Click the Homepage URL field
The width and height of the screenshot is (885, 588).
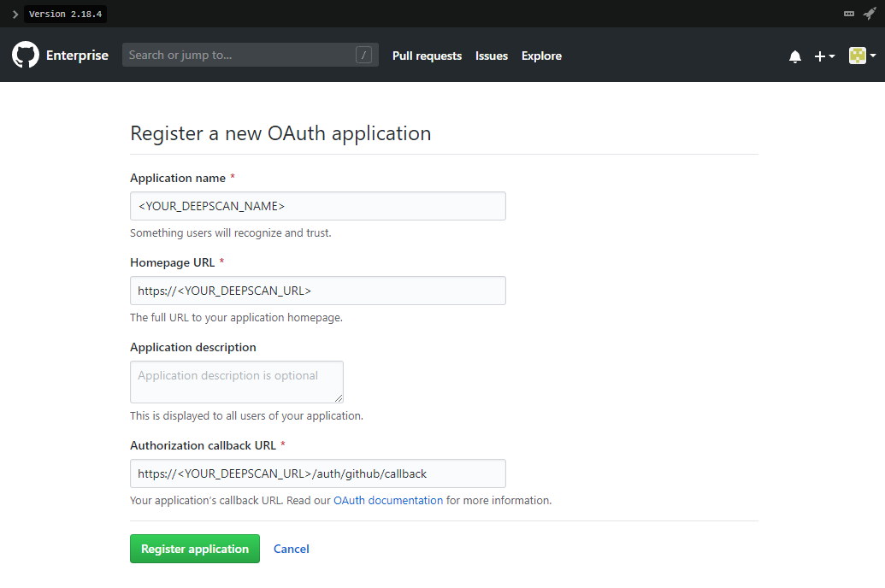(x=318, y=291)
